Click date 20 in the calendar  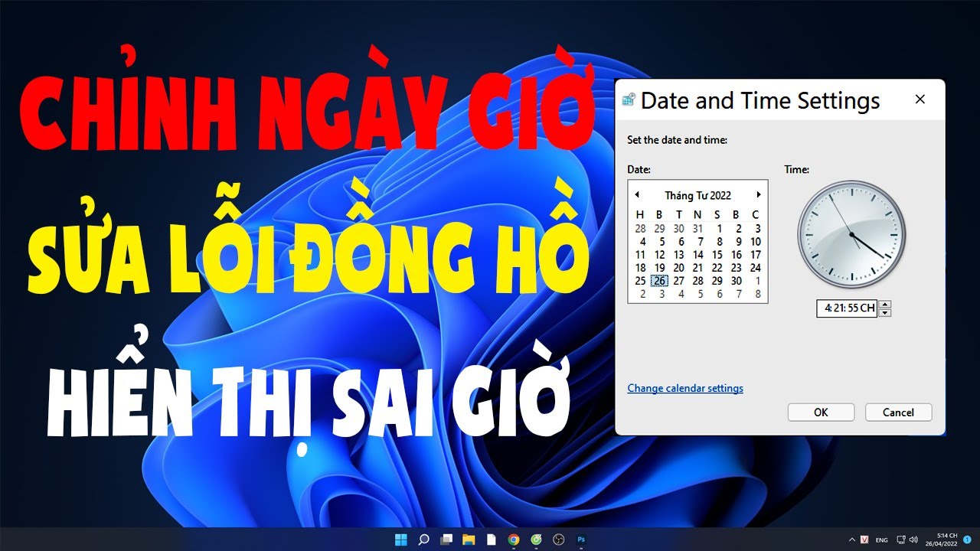tap(679, 268)
